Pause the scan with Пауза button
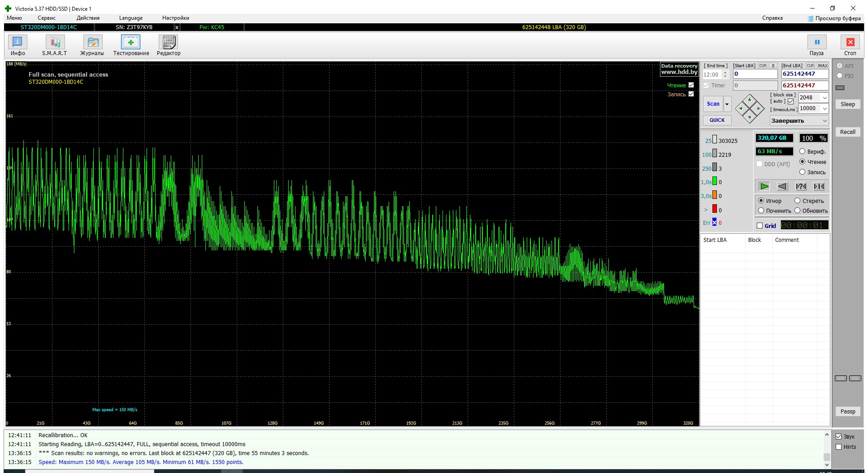 click(817, 46)
